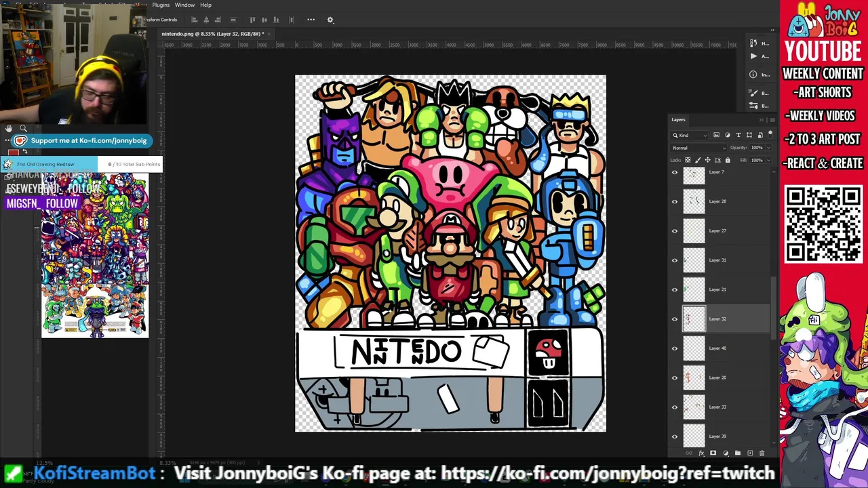Image resolution: width=868 pixels, height=488 pixels.
Task: Lock image pixels brush icon
Action: pos(698,160)
